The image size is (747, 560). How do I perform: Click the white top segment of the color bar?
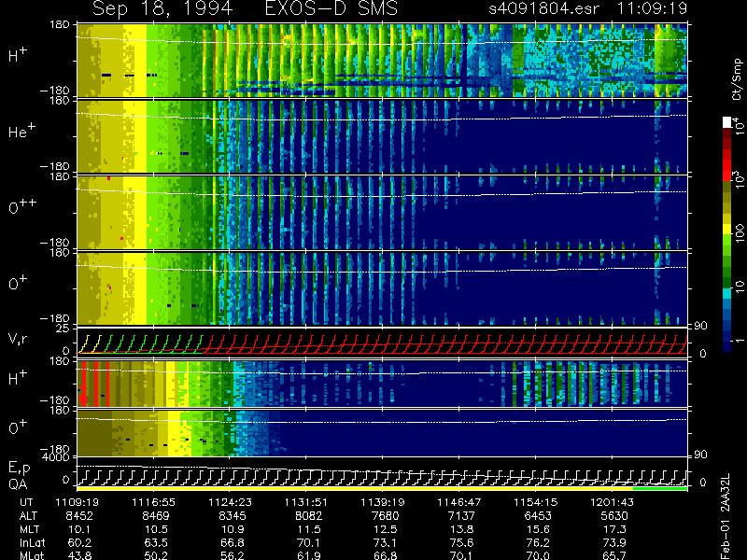pos(727,122)
